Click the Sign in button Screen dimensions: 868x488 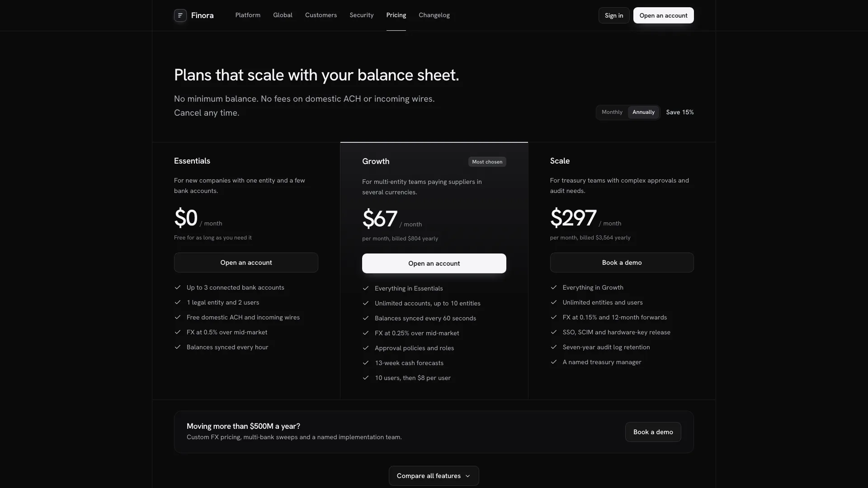[614, 15]
